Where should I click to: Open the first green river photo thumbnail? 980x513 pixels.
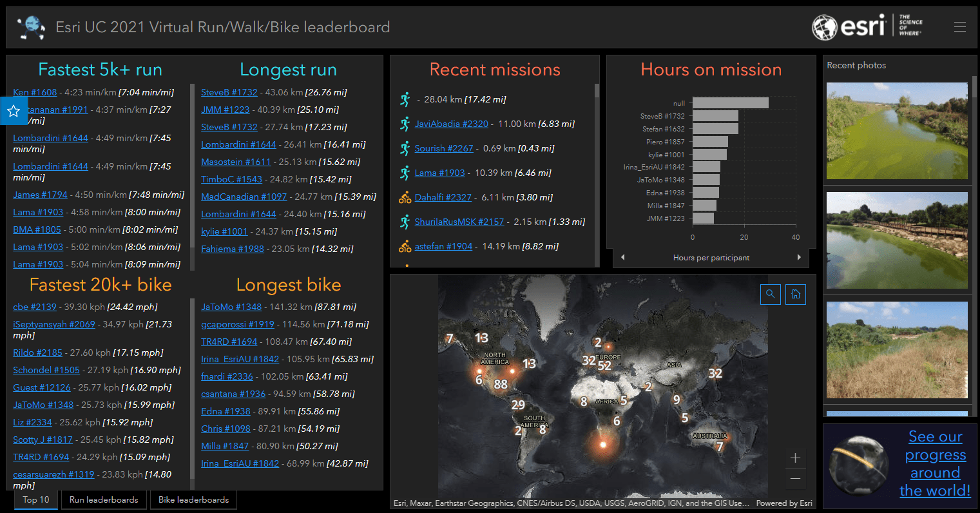click(896, 131)
